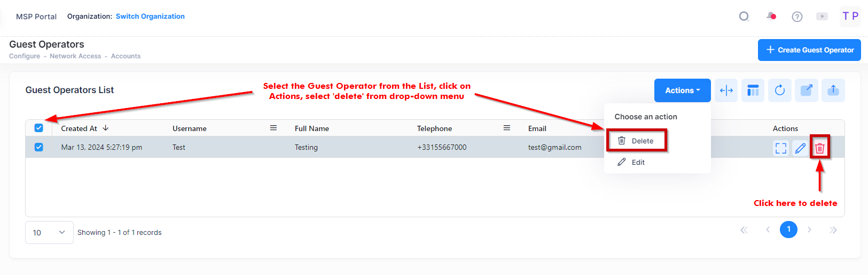Viewport: 868px width, 275px height.
Task: Click the red trash icon in row
Action: click(819, 148)
